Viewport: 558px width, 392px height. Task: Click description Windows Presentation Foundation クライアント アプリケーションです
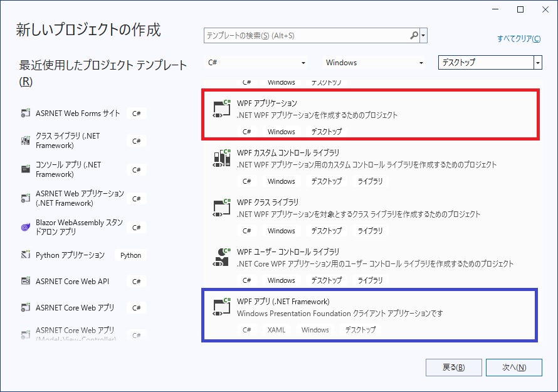point(340,314)
